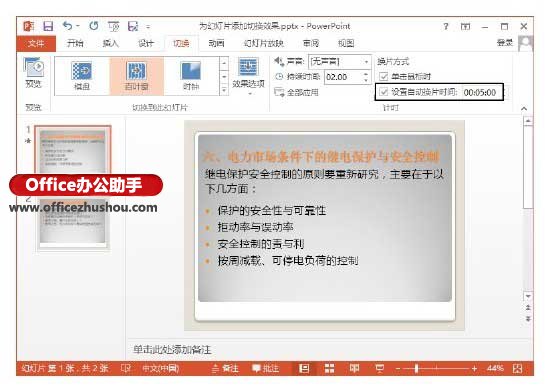545x389 pixels.
Task: Click the 44% zoom level
Action: click(x=495, y=368)
